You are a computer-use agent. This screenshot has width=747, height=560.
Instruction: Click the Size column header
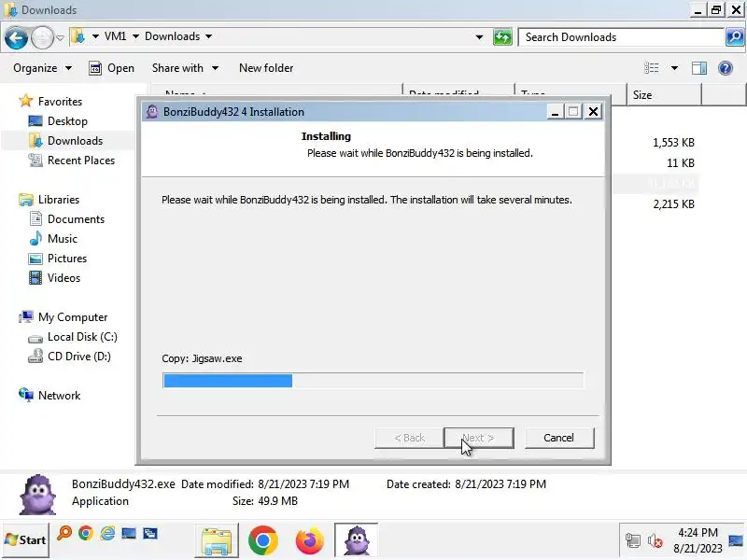click(x=665, y=95)
